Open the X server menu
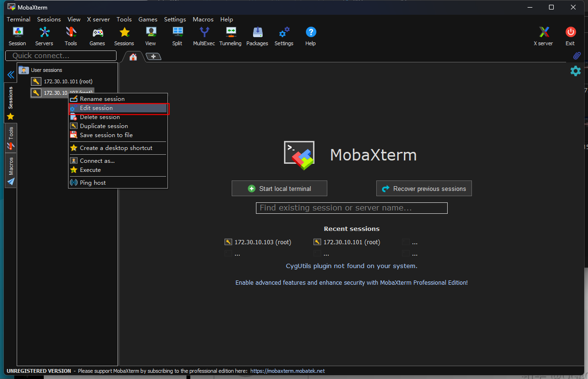 coord(98,20)
